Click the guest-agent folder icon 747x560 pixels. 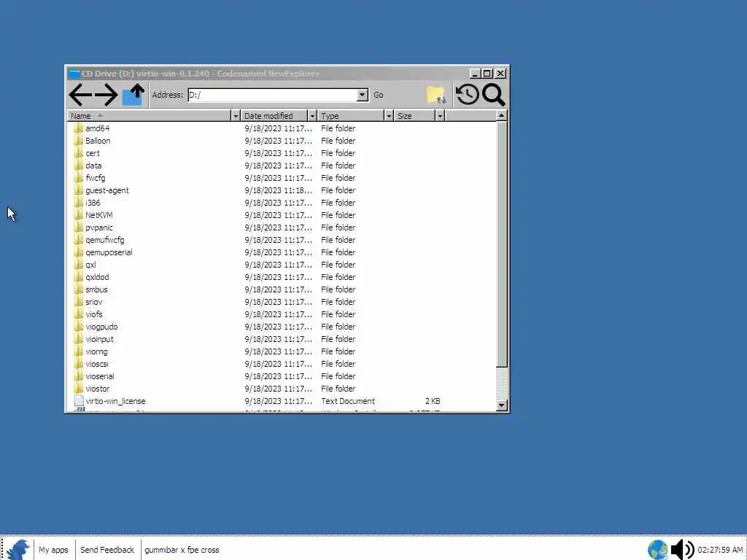[79, 190]
